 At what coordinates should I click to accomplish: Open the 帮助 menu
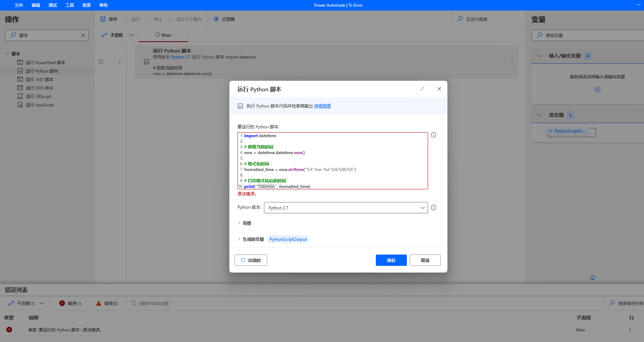pos(103,5)
